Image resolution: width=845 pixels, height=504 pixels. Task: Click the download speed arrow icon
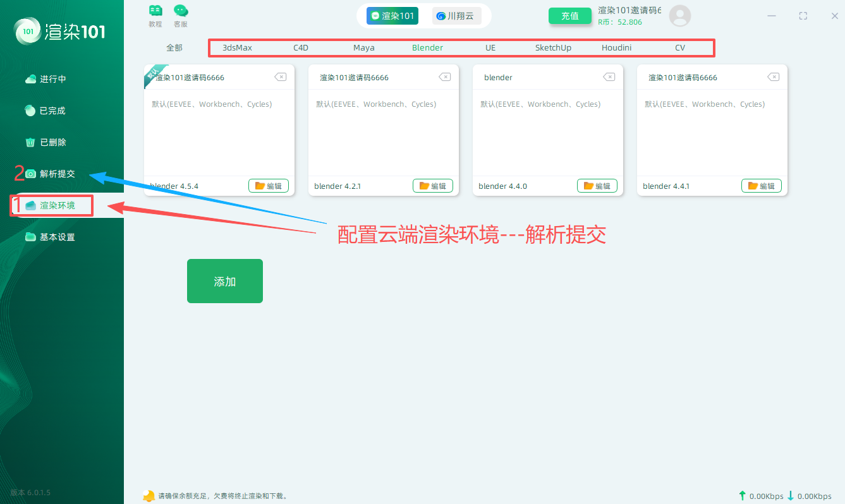click(790, 496)
